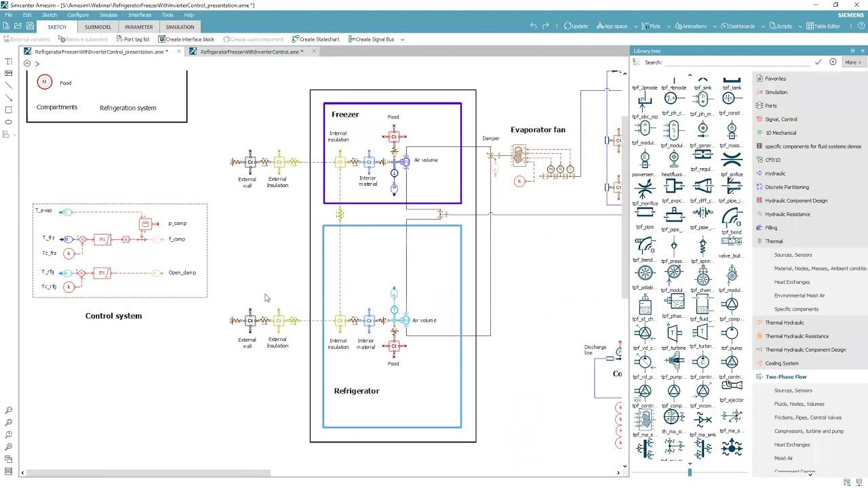Choose the tpf_pump component icon
Viewport: 868px width, 488px height.
click(731, 333)
